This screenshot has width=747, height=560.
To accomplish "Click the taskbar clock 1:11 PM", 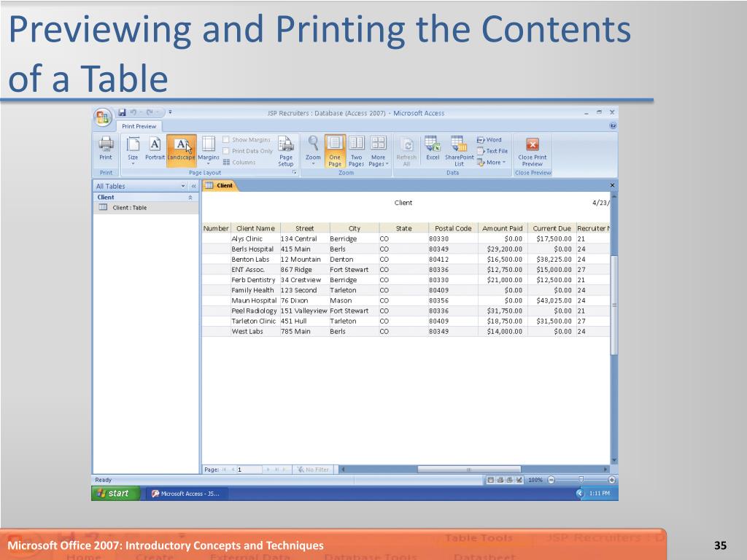I will pos(600,494).
